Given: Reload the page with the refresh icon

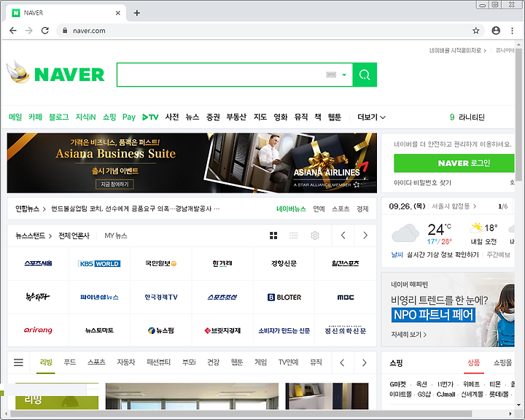Looking at the screenshot, I should click(x=45, y=31).
